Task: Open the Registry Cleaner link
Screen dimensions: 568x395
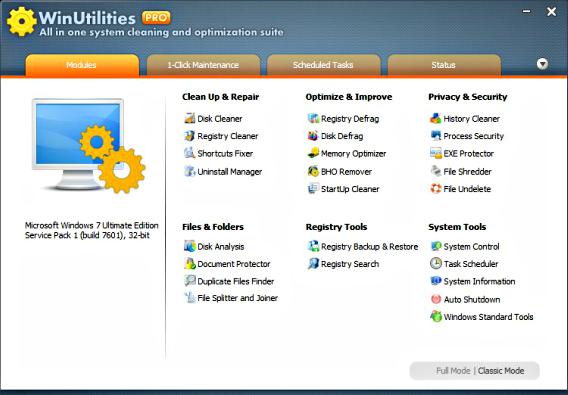Action: click(x=227, y=136)
